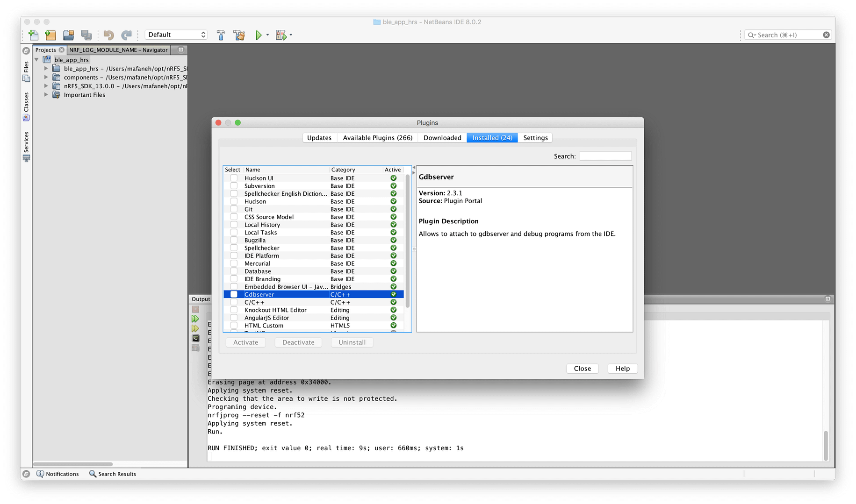Image resolution: width=856 pixels, height=504 pixels.
Task: Create a new file with the New File icon
Action: click(33, 35)
